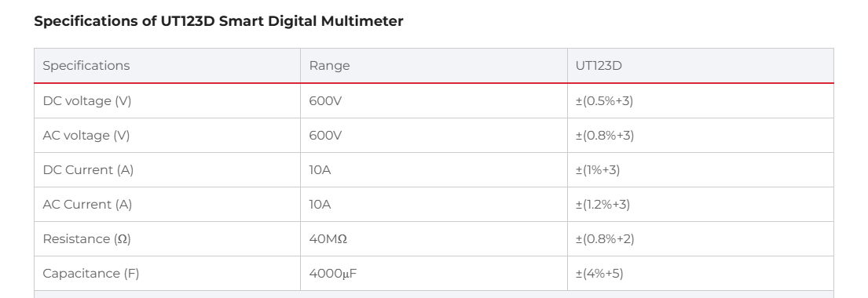Viewport: 868px width, 298px height.
Task: Click the 4000μF range value
Action: [x=333, y=273]
